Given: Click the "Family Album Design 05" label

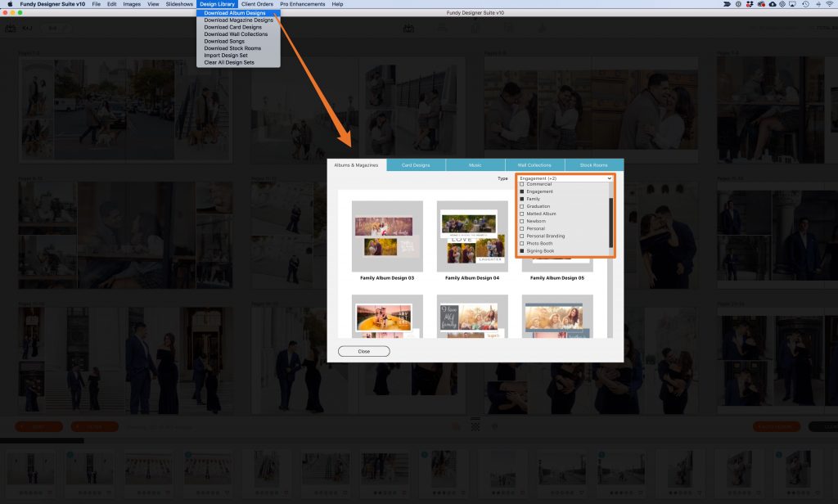Looking at the screenshot, I should point(556,278).
